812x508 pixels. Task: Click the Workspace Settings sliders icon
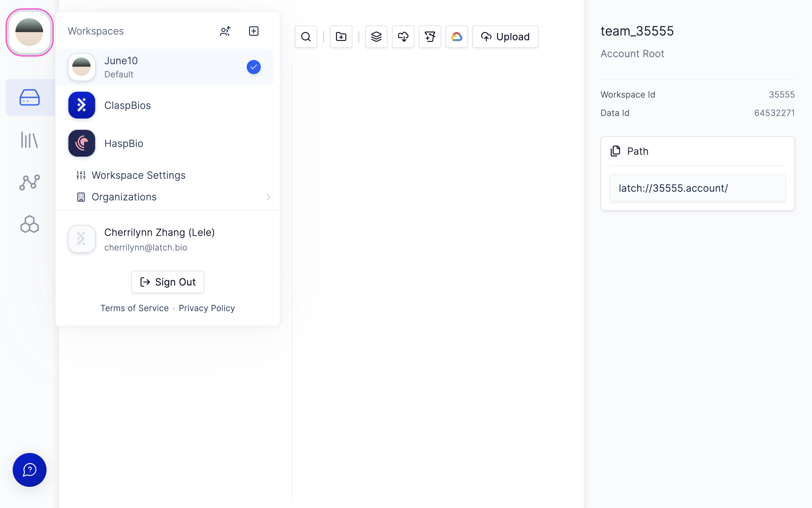pyautogui.click(x=81, y=175)
